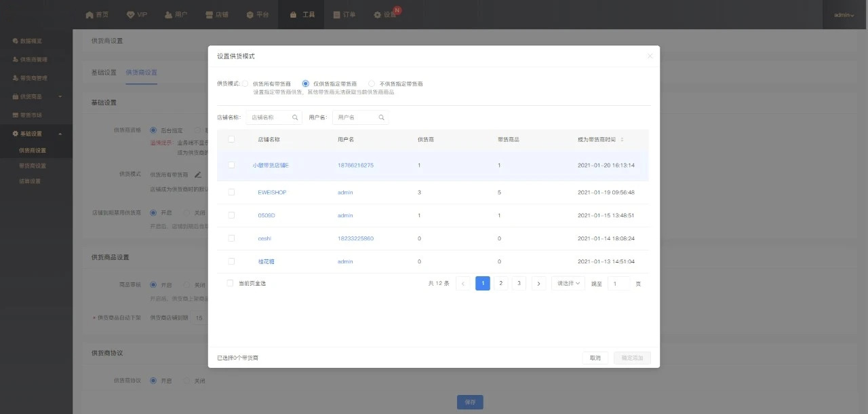The width and height of the screenshot is (868, 414).
Task: Close the 设置供货模式 dialog with X
Action: click(x=650, y=56)
